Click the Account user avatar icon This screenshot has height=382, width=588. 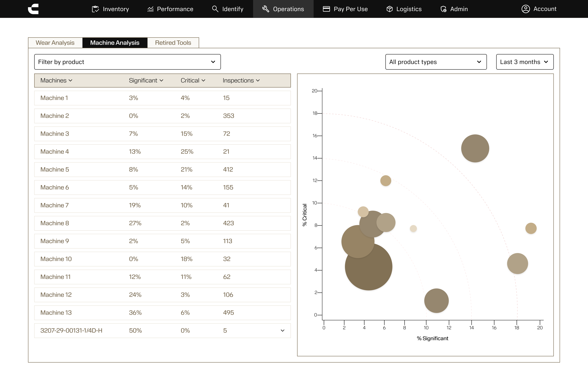click(526, 9)
